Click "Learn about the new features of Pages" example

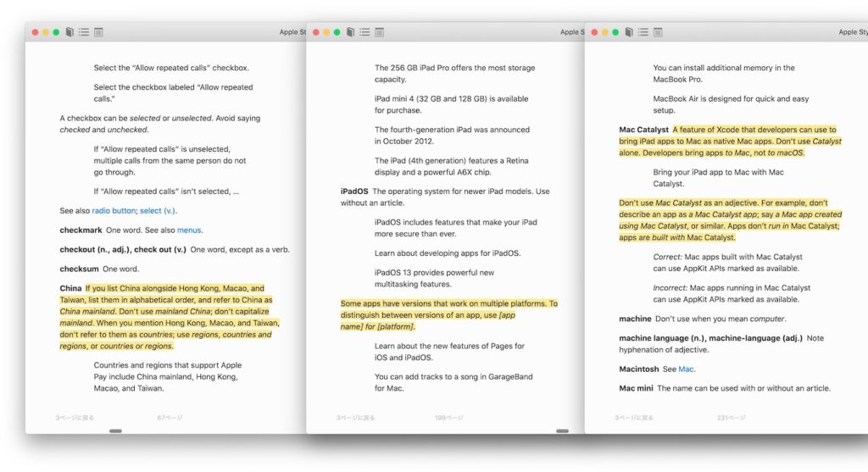[449, 352]
